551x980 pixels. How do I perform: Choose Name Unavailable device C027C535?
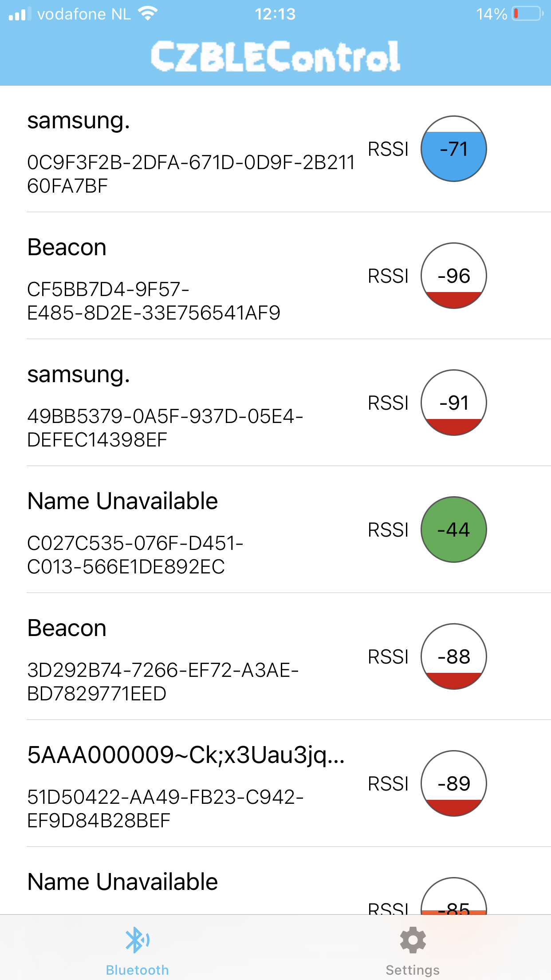(275, 530)
